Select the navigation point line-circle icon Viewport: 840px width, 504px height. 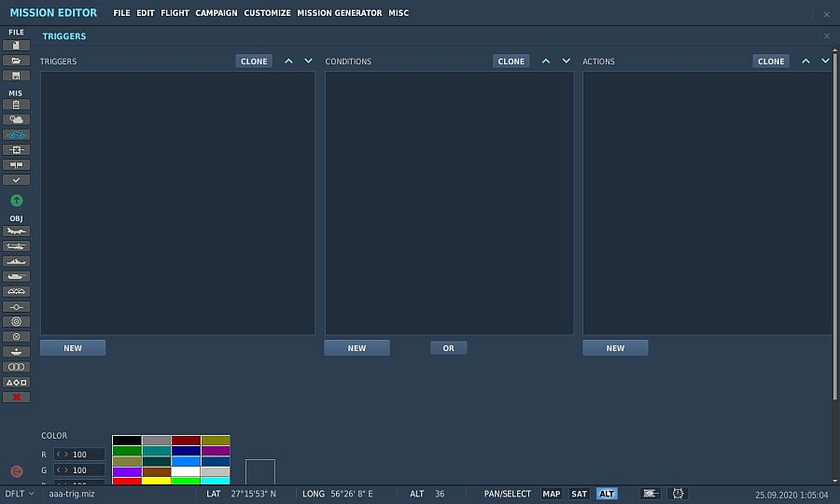[x=16, y=307]
